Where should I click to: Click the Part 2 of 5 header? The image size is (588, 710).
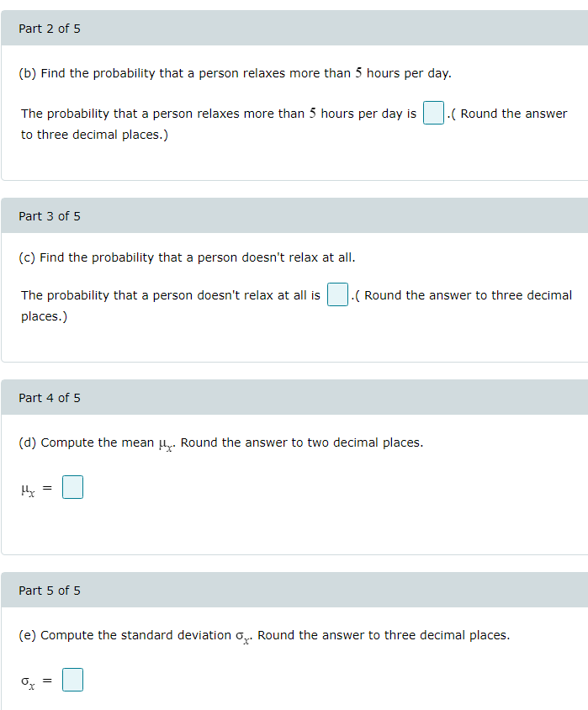(x=49, y=28)
